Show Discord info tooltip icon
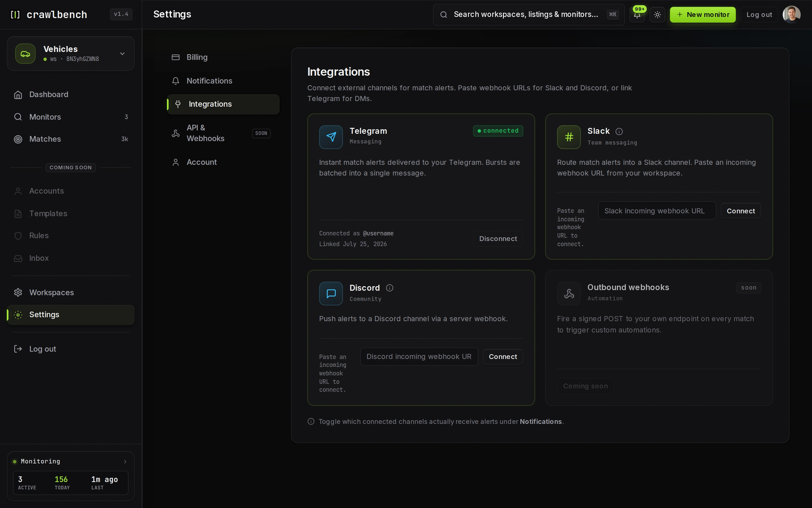 click(389, 288)
